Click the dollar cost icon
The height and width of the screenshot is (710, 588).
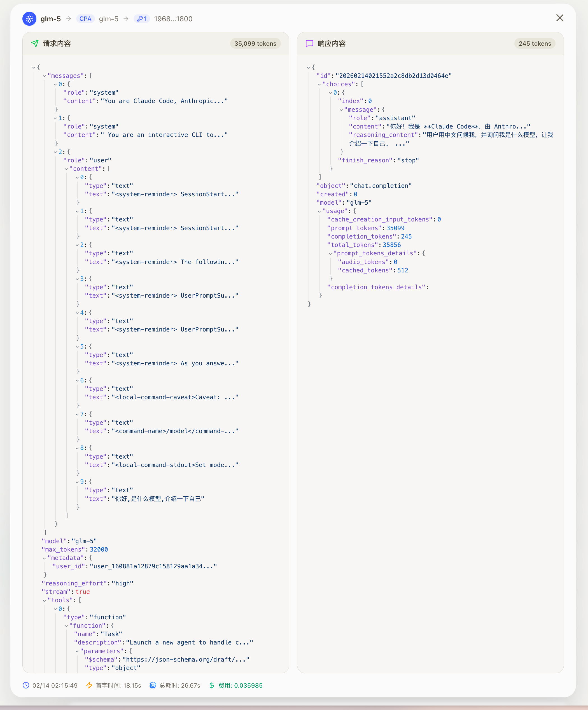(x=212, y=685)
